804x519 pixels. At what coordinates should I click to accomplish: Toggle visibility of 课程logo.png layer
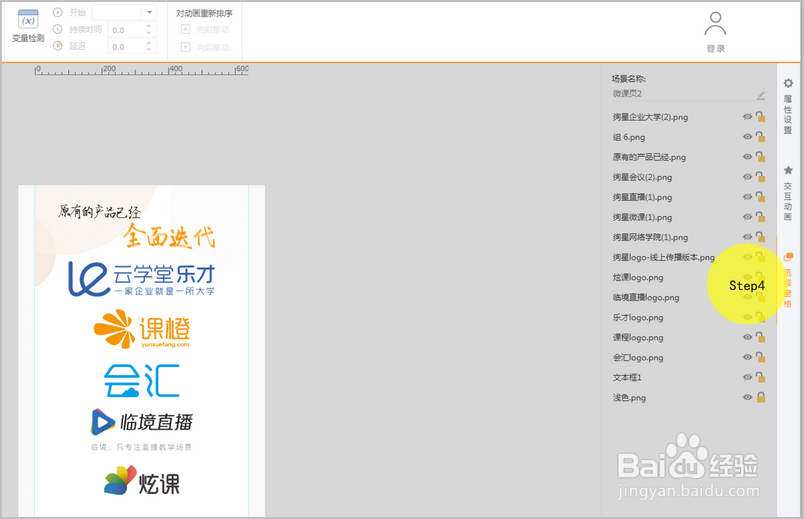(x=748, y=337)
